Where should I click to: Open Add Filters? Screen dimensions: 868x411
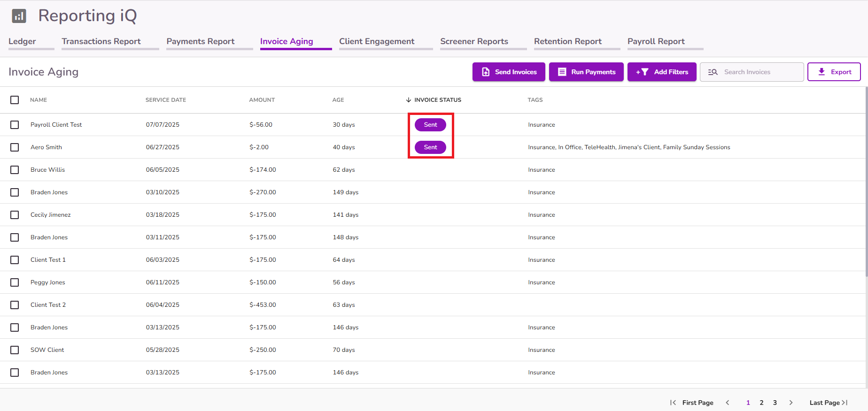coord(662,72)
